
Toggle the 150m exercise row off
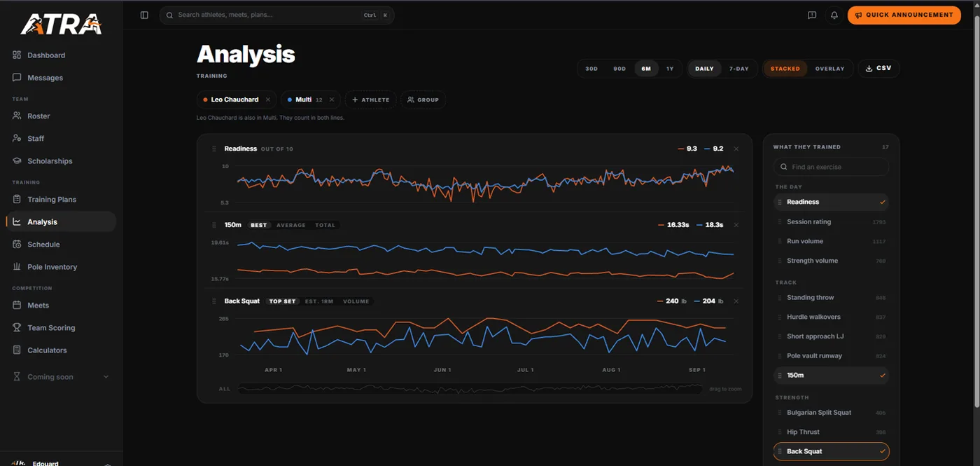[832, 376]
